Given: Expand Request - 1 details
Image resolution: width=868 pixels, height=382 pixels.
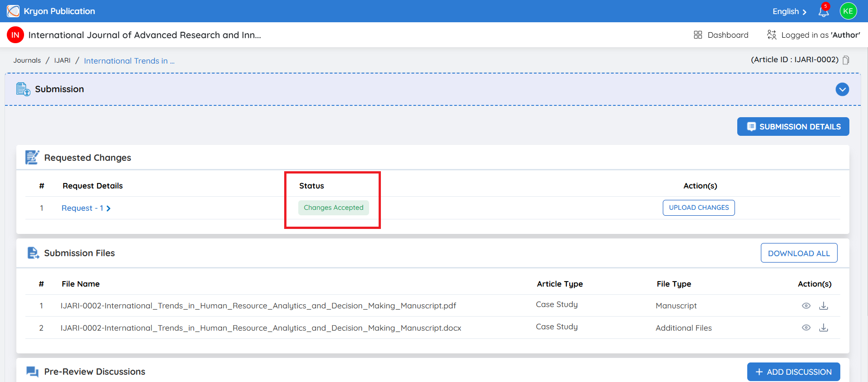Looking at the screenshot, I should (x=86, y=208).
